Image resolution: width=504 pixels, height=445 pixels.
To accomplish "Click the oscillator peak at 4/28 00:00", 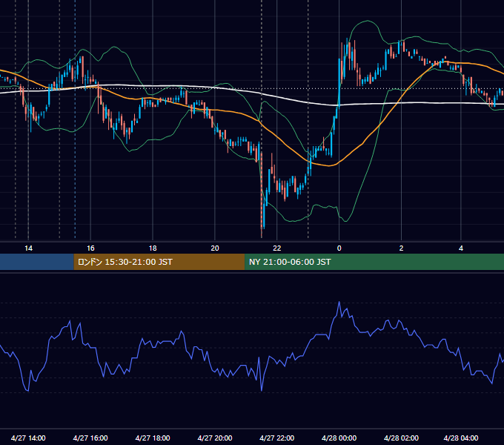I will click(x=339, y=303).
